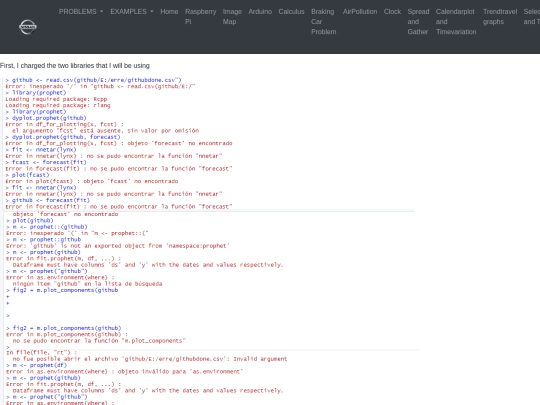Click the 'plot(github)' console line
This screenshot has height=405, width=540.
coord(30,220)
